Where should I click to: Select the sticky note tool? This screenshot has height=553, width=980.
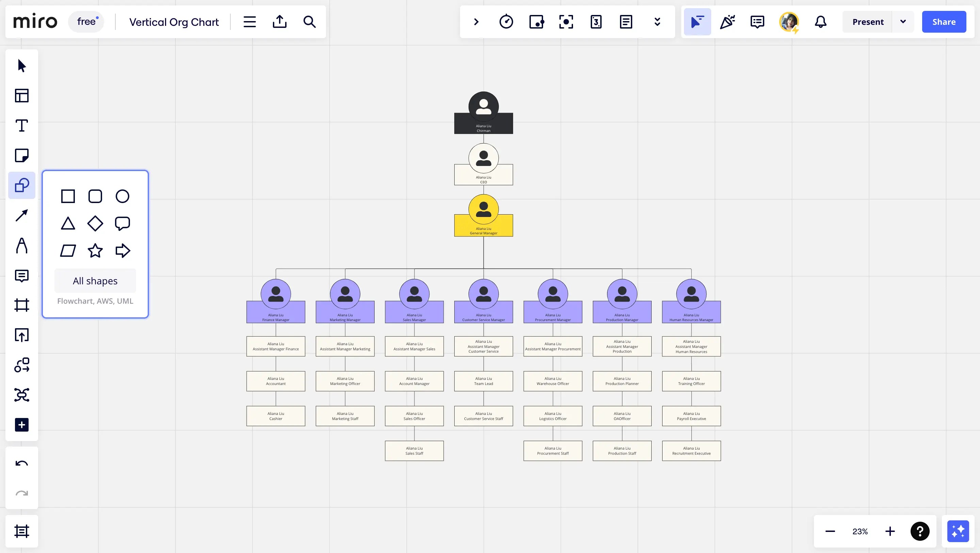tap(22, 155)
